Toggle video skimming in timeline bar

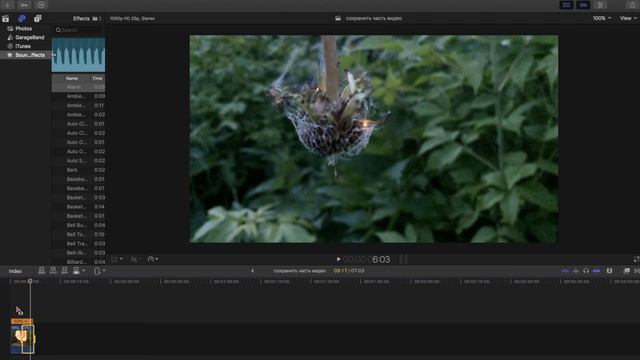565,271
